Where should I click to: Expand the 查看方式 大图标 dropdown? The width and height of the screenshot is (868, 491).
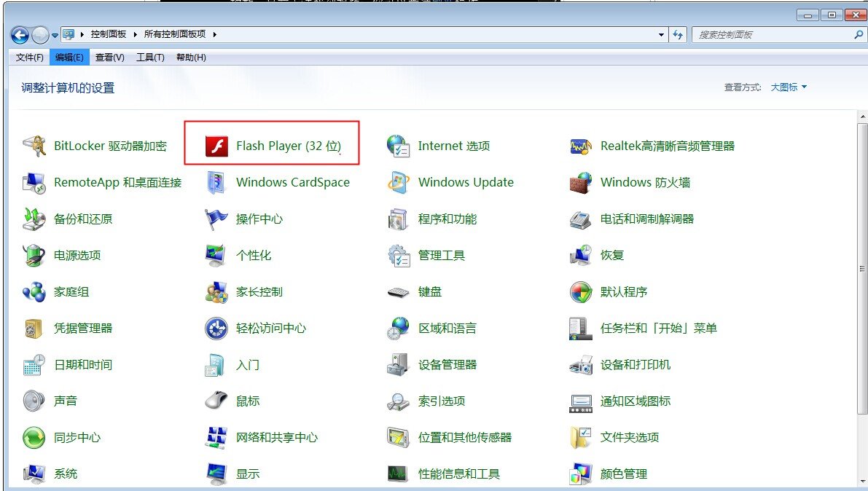click(789, 87)
